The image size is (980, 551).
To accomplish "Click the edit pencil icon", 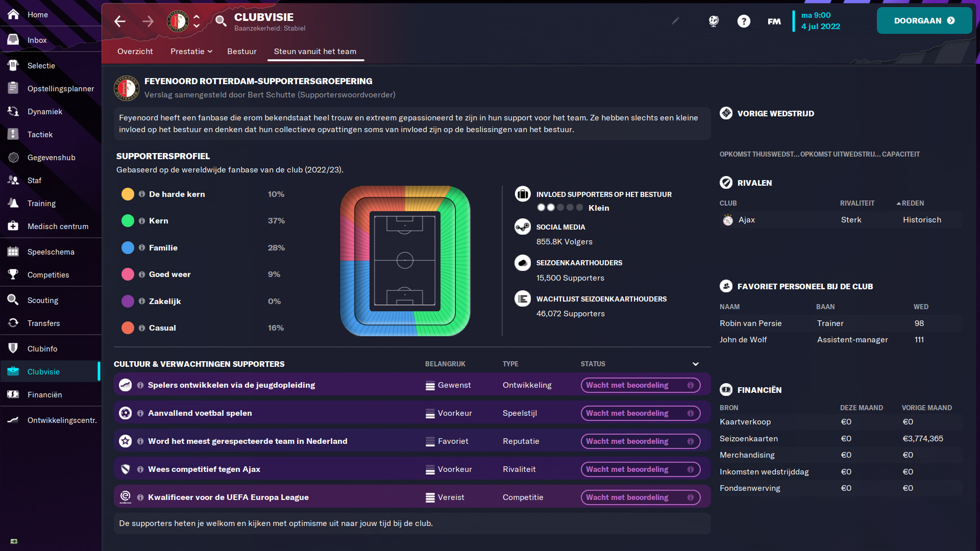I will coord(675,21).
